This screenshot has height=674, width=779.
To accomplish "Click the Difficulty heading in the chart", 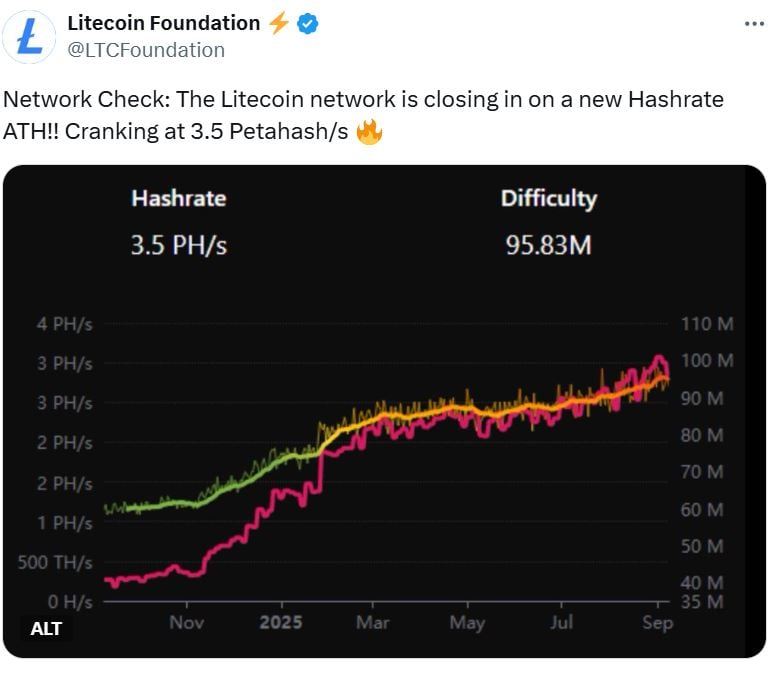I will [x=548, y=198].
